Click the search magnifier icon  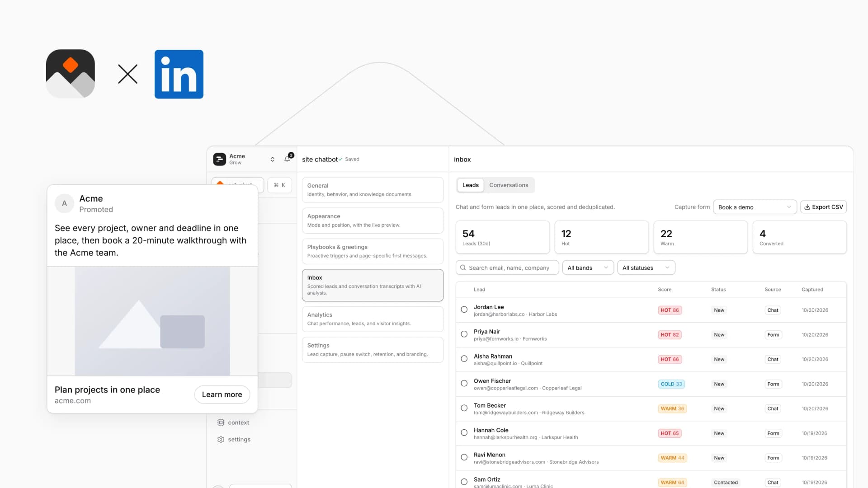pyautogui.click(x=463, y=267)
